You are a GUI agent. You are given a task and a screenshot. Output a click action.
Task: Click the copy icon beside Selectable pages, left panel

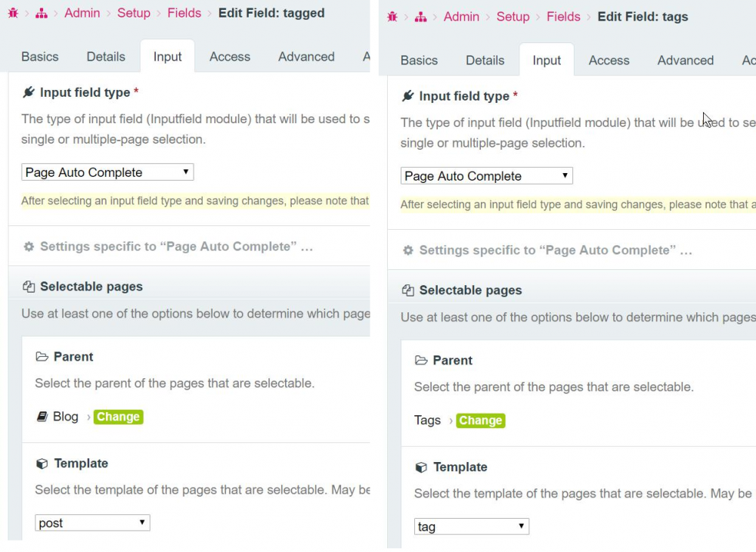[29, 287]
